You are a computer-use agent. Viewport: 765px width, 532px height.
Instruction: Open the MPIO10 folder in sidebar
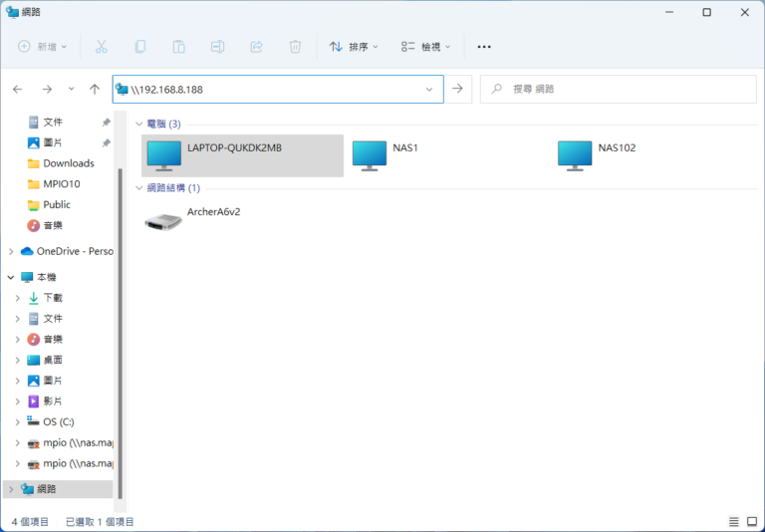[x=54, y=184]
